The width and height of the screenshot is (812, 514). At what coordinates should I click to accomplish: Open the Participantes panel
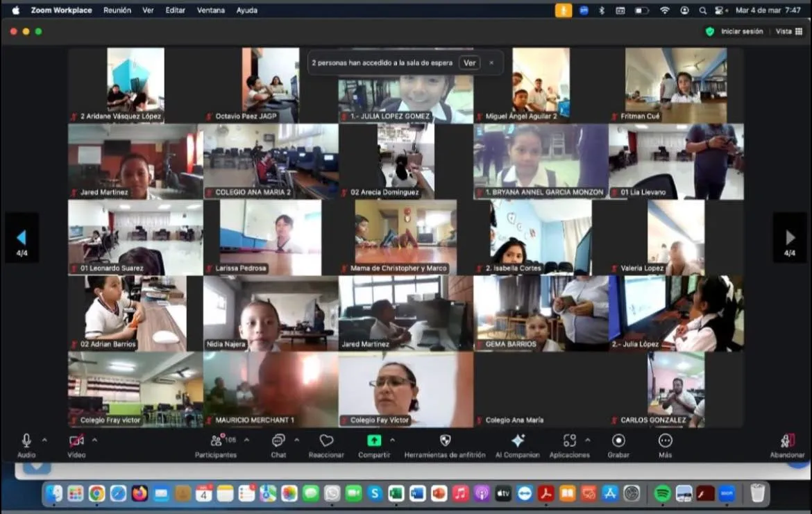(216, 441)
